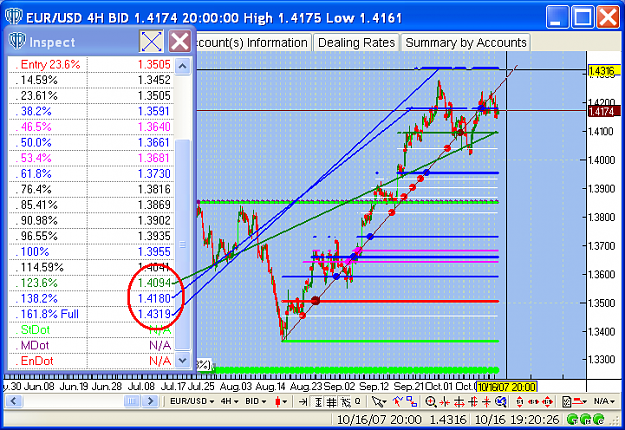The height and width of the screenshot is (430, 625).
Task: Expand the chart horizontally with outward arrows
Action: (459, 402)
